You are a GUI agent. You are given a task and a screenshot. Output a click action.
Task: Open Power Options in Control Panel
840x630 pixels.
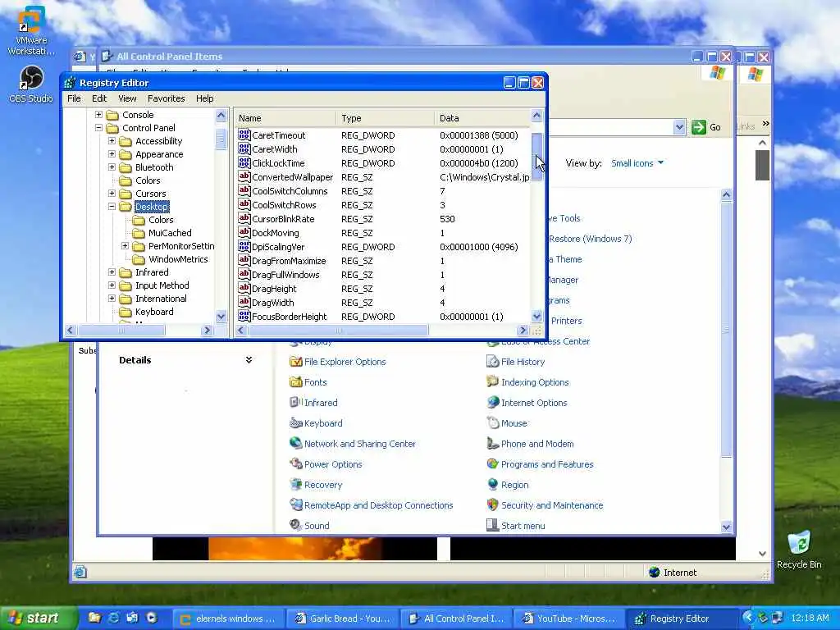coord(326,464)
